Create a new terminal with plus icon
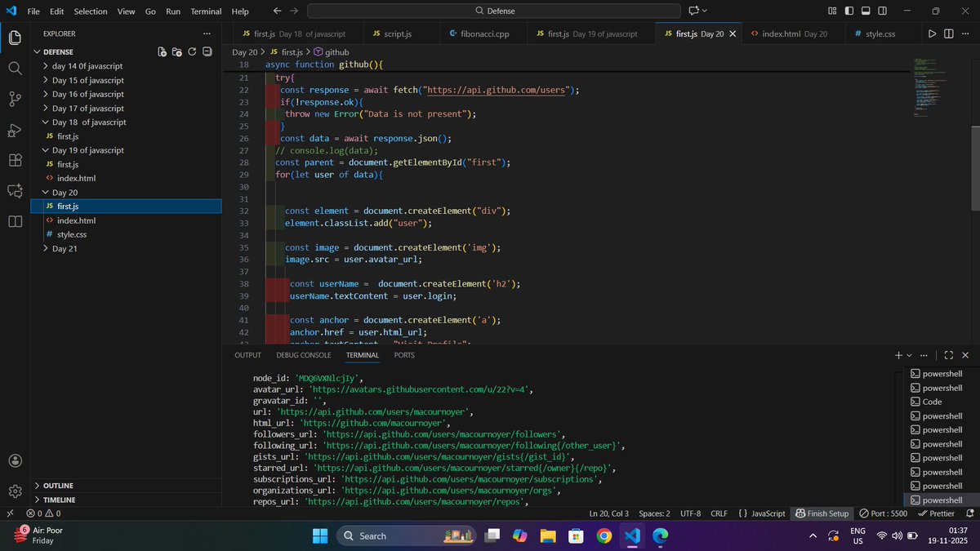This screenshot has width=980, height=551. 898,355
